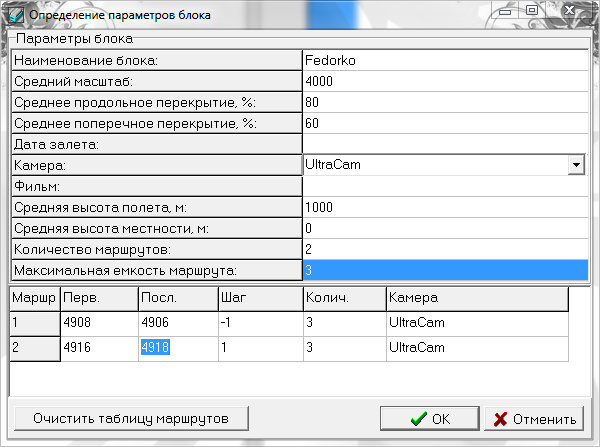Click the Дата залета label
The width and height of the screenshot is (600, 447).
pos(157,145)
